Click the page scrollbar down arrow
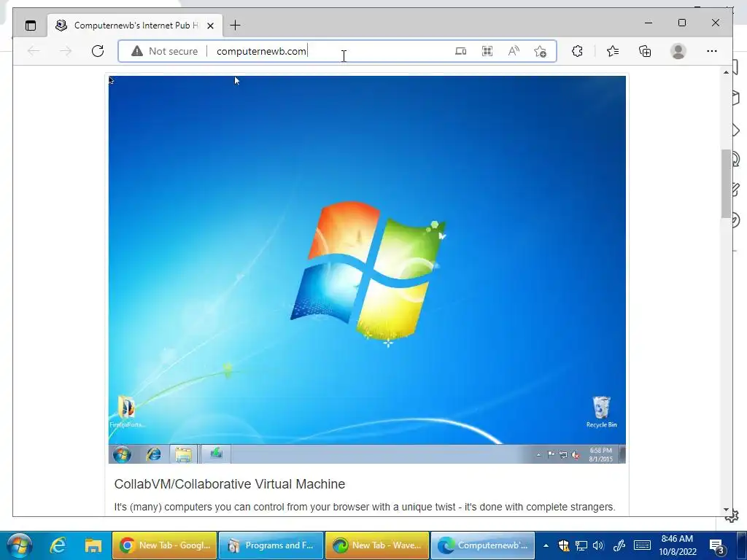This screenshot has height=560, width=747. coord(726,510)
